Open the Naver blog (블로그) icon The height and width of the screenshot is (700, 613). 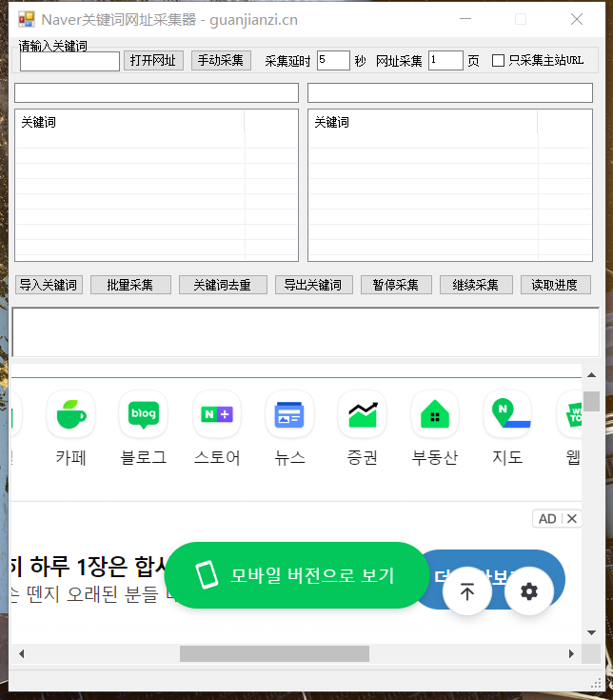click(143, 414)
